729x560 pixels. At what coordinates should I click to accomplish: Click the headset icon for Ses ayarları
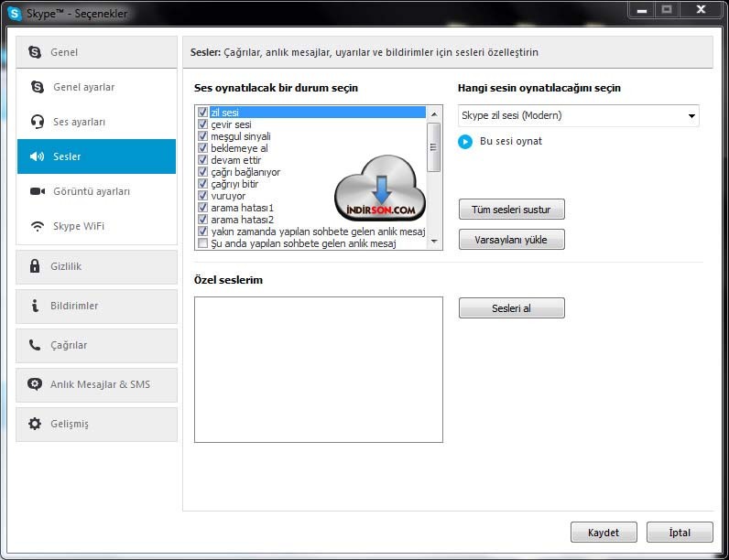[38, 122]
